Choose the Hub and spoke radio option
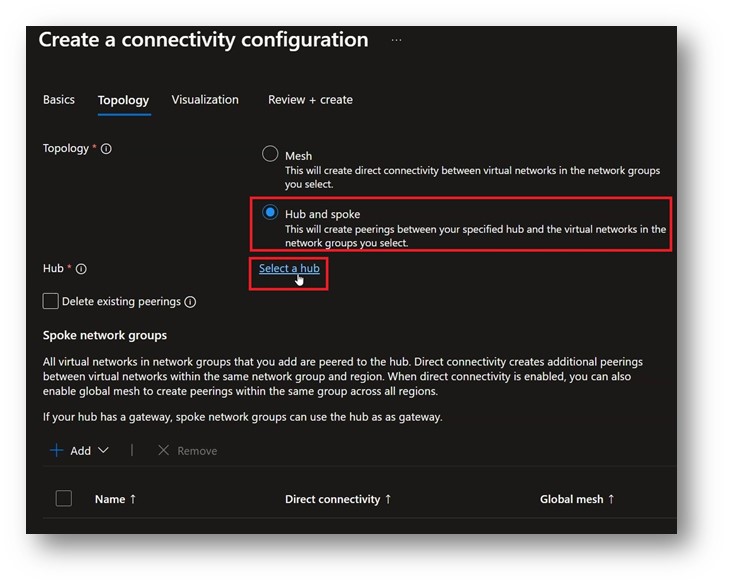Screen dimensions: 729x586 (270, 213)
